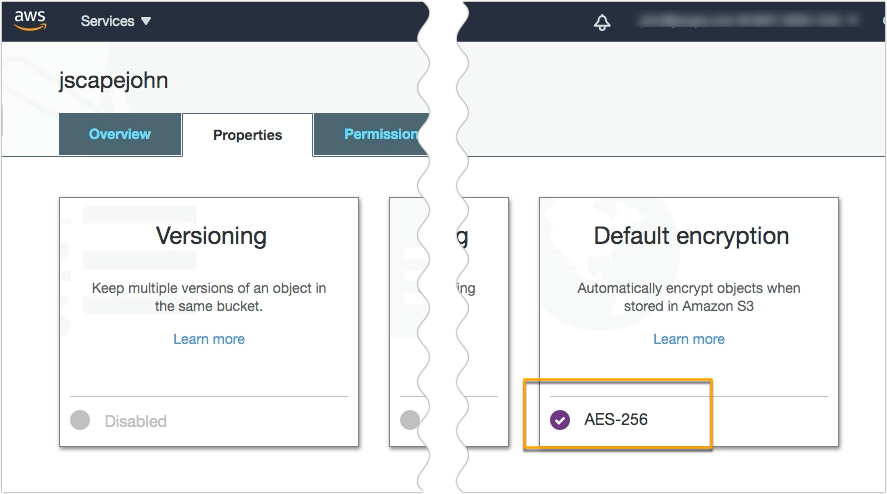Switch to the Overview tab
Viewport: 887px width, 494px height.
[120, 134]
